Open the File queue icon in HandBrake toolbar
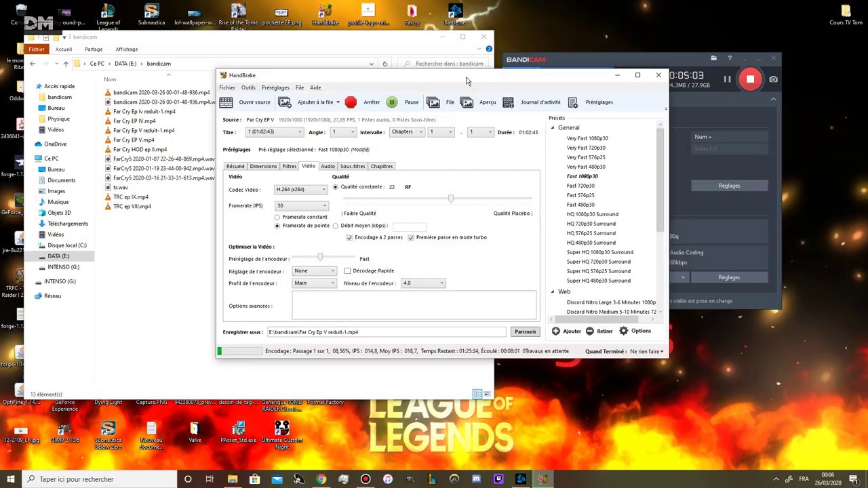This screenshot has height=488, width=868. (x=433, y=102)
